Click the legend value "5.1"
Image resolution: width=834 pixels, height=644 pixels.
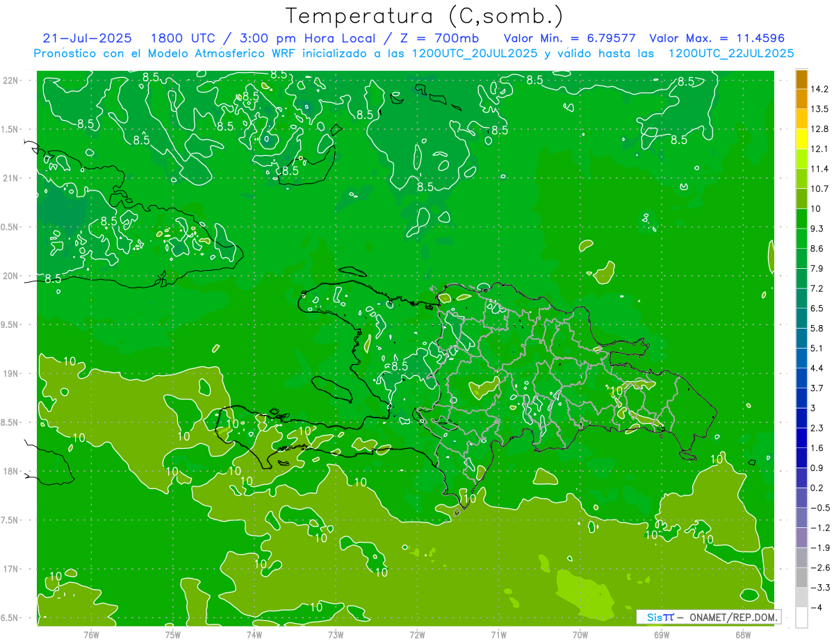[x=817, y=348]
